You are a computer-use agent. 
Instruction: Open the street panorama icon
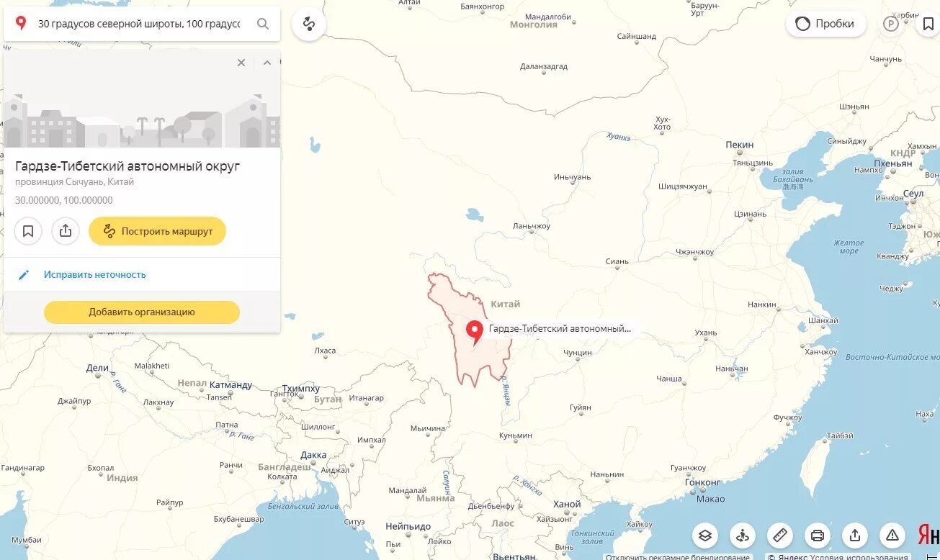tap(743, 536)
